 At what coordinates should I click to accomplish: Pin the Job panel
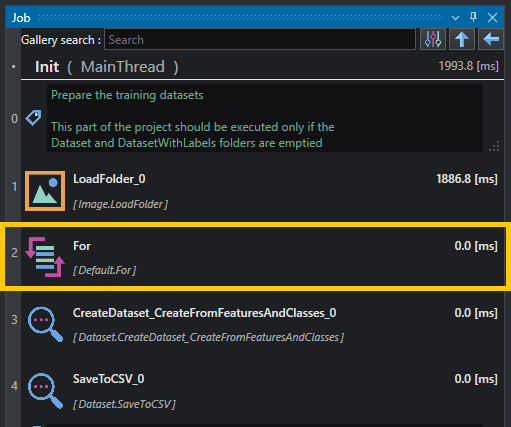(x=473, y=17)
